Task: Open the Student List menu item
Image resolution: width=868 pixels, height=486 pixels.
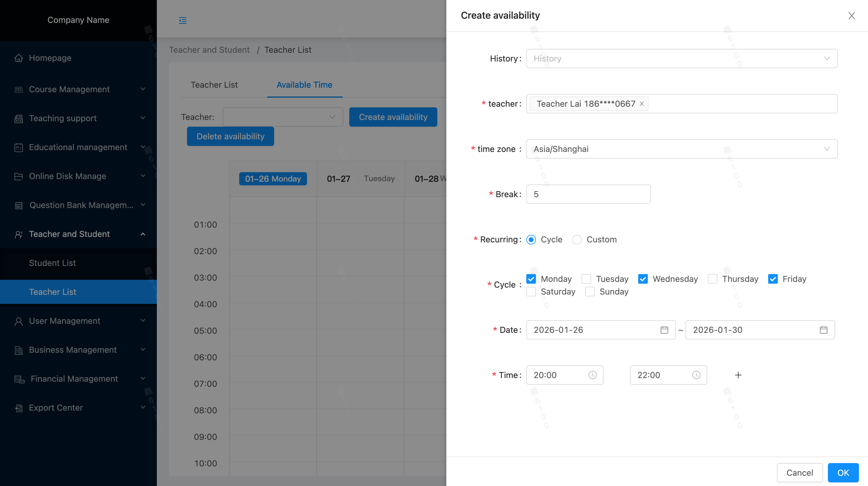Action: pos(52,263)
